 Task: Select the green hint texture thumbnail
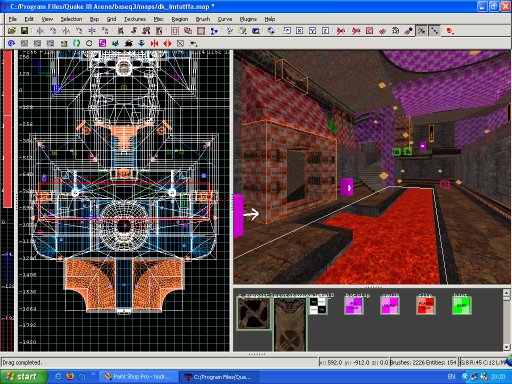[462, 306]
